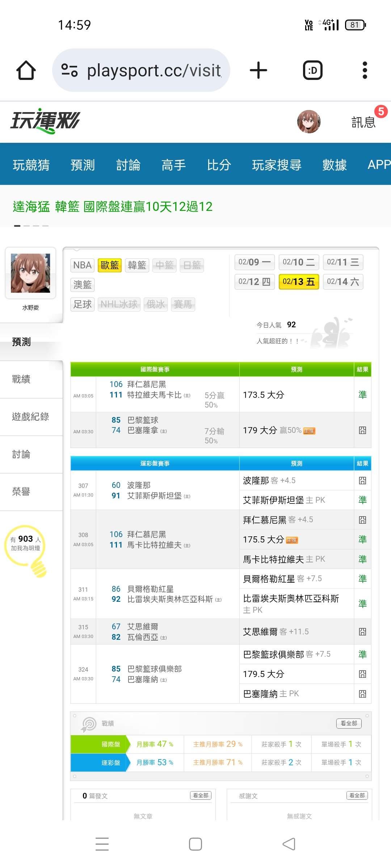Select 預測 in left sidebar
391x868 pixels.
pos(31,342)
